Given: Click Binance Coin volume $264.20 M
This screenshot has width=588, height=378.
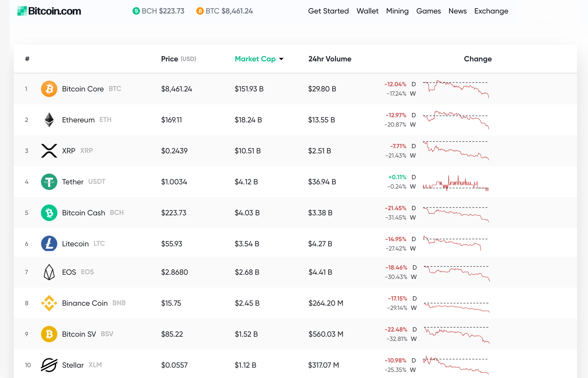Looking at the screenshot, I should 326,303.
